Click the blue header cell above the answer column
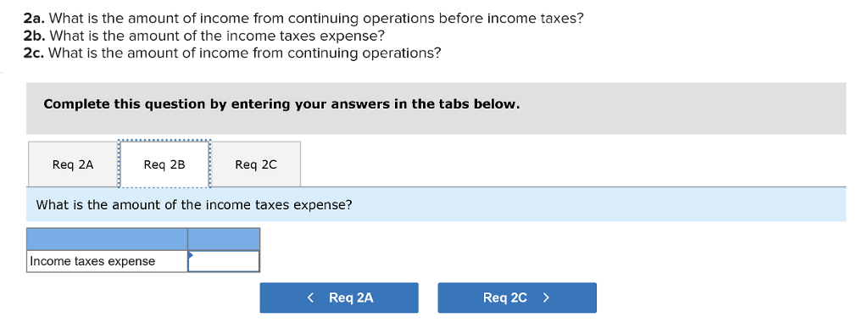This screenshot has width=868, height=334. pos(224,239)
